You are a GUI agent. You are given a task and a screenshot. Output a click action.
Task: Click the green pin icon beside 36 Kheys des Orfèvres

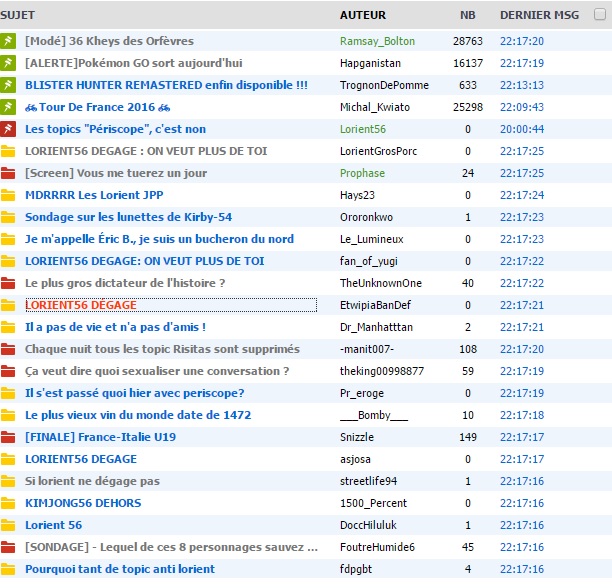coord(9,41)
